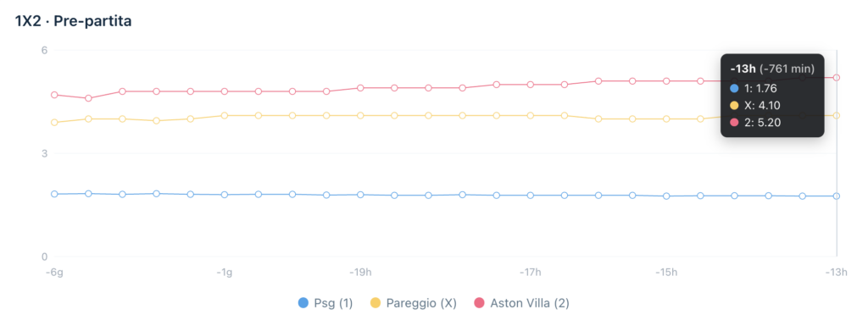868x320 pixels.
Task: Select the blue data point at -6g
Action: tap(54, 194)
